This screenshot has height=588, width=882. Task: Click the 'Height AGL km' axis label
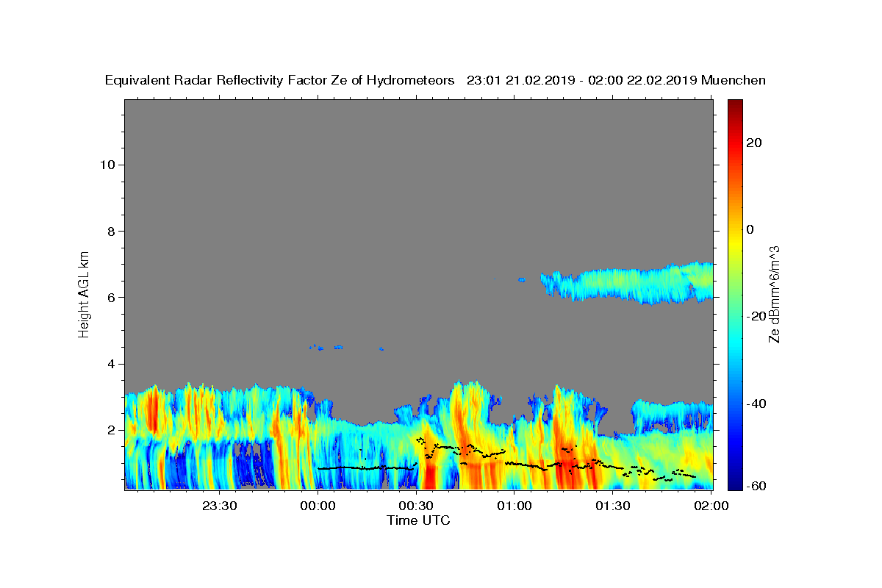click(x=84, y=293)
